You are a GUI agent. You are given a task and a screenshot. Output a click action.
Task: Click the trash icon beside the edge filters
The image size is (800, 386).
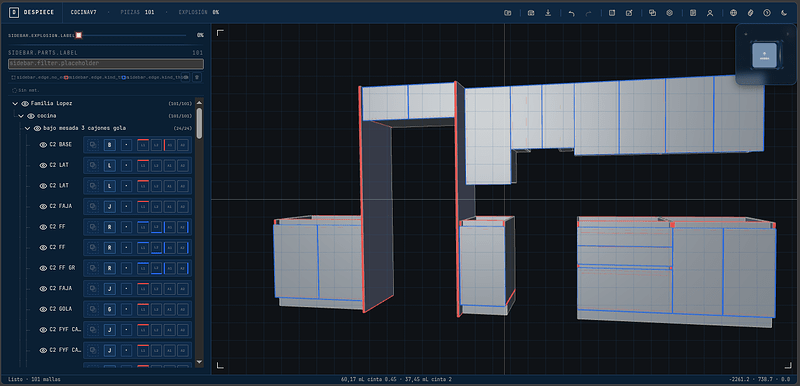click(196, 77)
